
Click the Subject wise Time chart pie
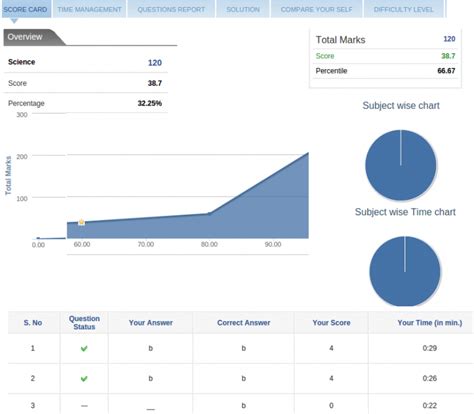coord(405,271)
